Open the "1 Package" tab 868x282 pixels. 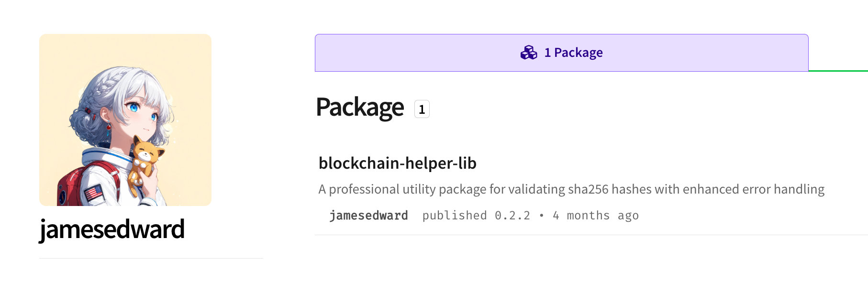coord(561,53)
